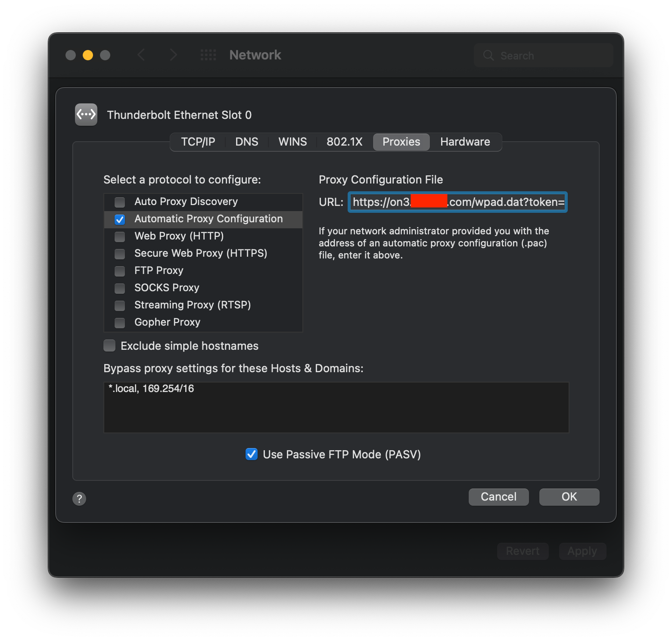The image size is (672, 641).
Task: Click the search magnifier icon
Action: [488, 55]
